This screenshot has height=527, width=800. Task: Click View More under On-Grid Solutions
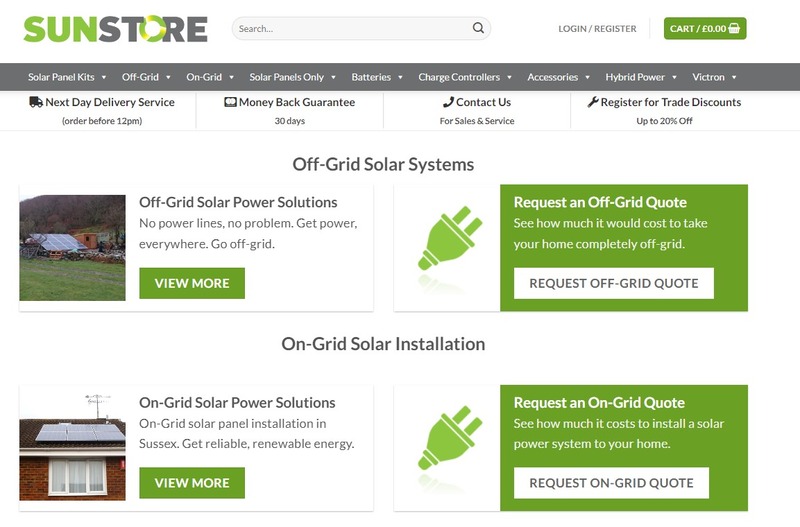point(192,483)
